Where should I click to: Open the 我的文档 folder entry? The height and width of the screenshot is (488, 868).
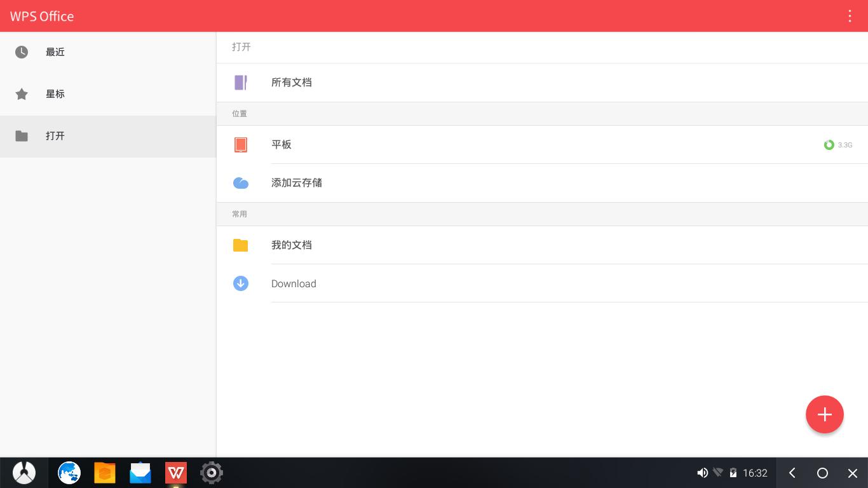pos(542,245)
